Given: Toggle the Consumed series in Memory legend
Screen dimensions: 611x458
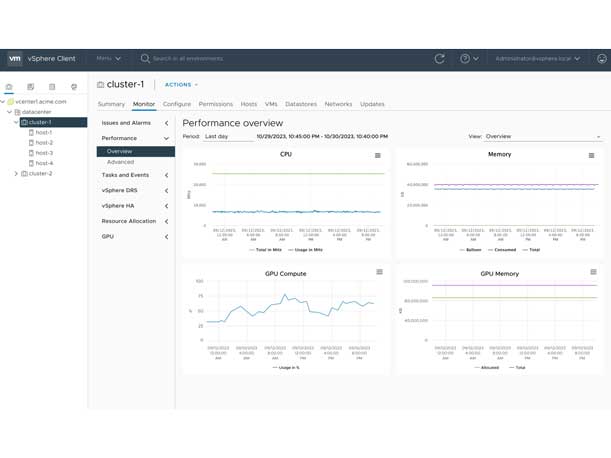Looking at the screenshot, I should coord(504,250).
